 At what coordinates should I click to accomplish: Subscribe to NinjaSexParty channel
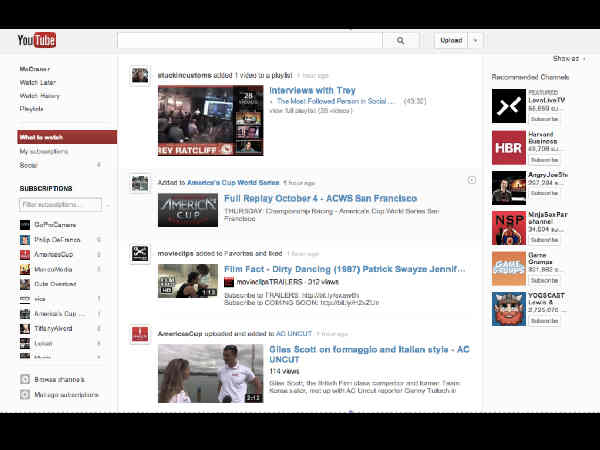click(545, 240)
